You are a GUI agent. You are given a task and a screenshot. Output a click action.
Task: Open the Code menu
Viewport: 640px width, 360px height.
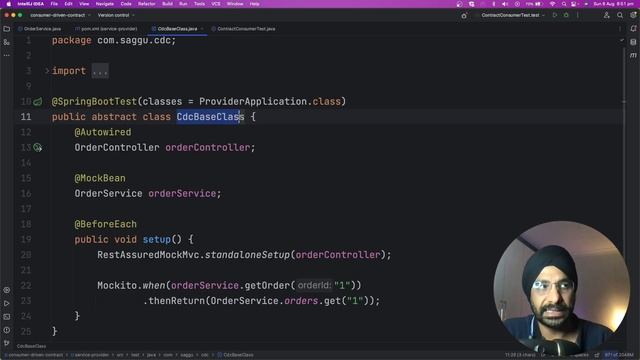126,4
